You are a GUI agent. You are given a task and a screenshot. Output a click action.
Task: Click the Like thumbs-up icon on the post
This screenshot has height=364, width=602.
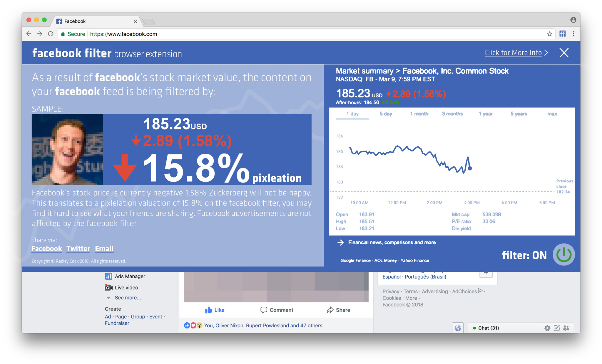(209, 310)
